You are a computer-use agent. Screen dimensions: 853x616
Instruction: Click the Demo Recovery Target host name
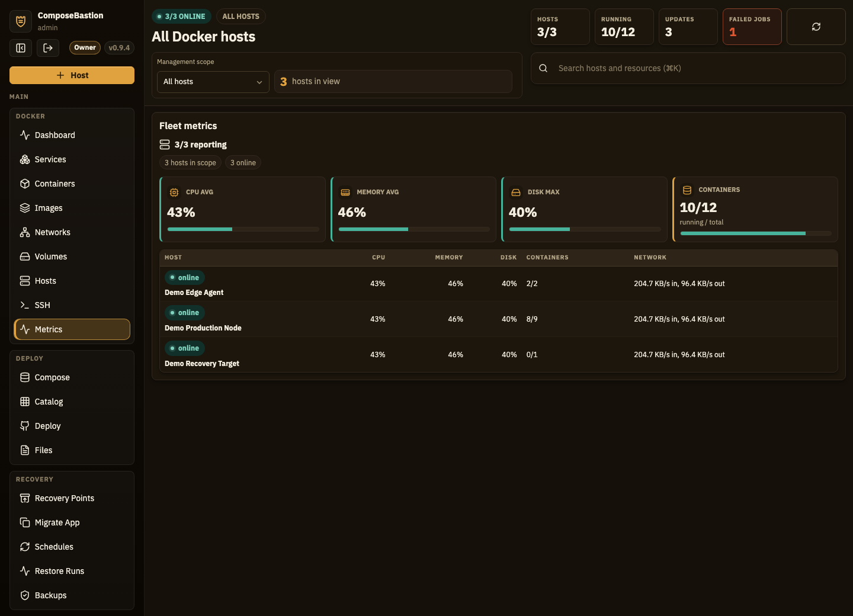click(x=202, y=364)
